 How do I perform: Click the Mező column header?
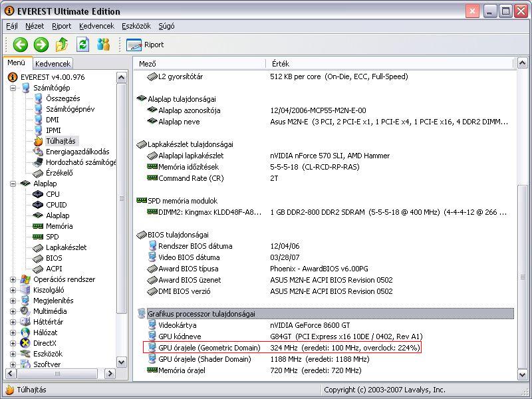click(199, 64)
